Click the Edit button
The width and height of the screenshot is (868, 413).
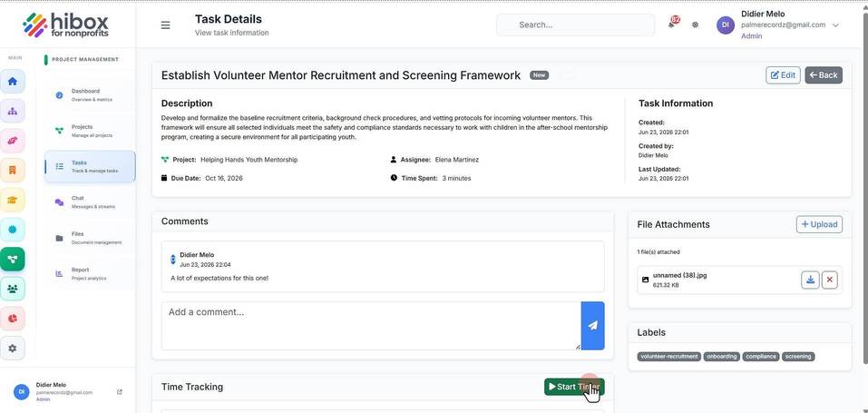783,74
